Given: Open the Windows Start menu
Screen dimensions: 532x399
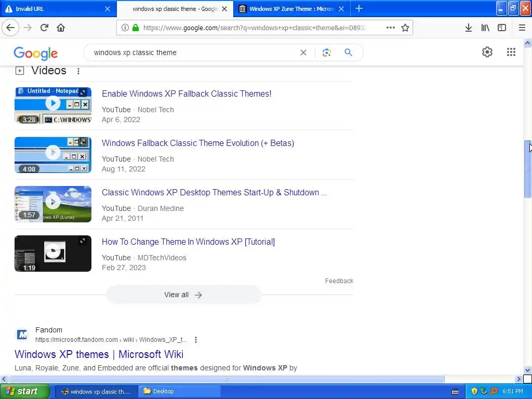Looking at the screenshot, I should point(25,392).
